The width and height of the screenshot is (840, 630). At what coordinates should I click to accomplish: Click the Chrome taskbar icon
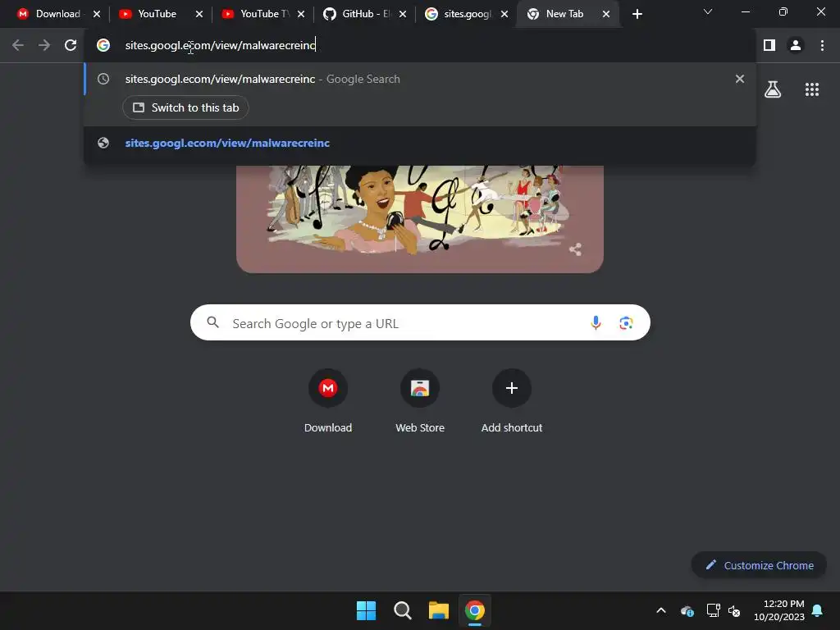coord(475,610)
